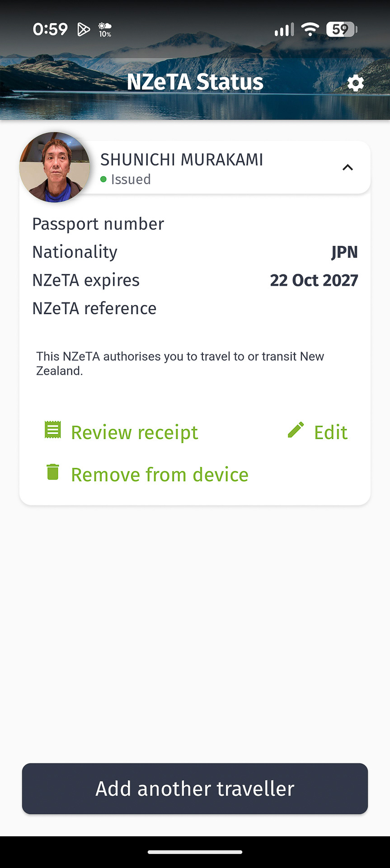Expand the NZeTA expires row
Image resolution: width=390 pixels, height=868 pixels.
tap(194, 280)
